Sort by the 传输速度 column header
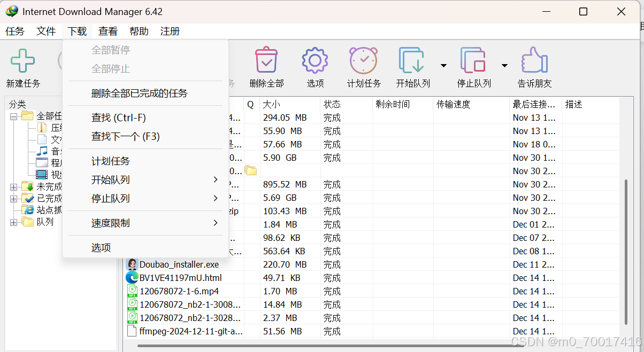This screenshot has width=644, height=352. [472, 104]
